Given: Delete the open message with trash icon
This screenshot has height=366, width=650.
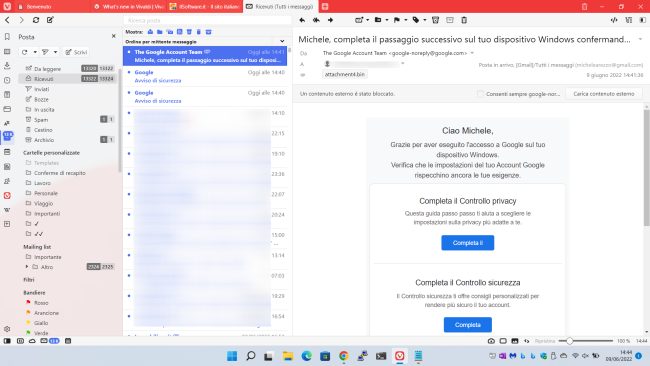Looking at the screenshot, I should 464,20.
